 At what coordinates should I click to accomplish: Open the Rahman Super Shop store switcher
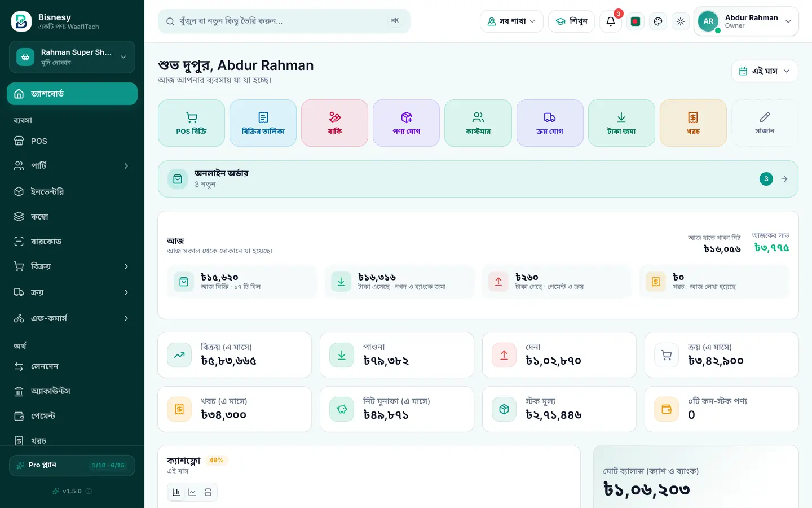(x=72, y=57)
